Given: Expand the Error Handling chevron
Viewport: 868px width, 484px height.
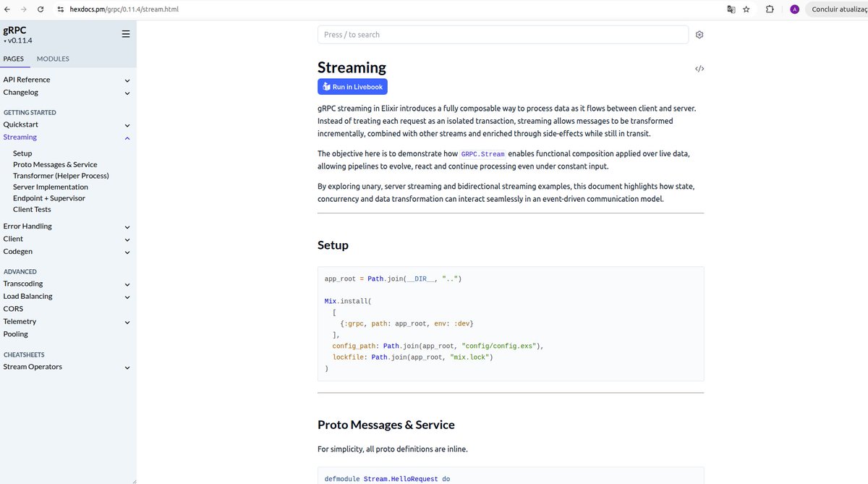Looking at the screenshot, I should click(127, 226).
